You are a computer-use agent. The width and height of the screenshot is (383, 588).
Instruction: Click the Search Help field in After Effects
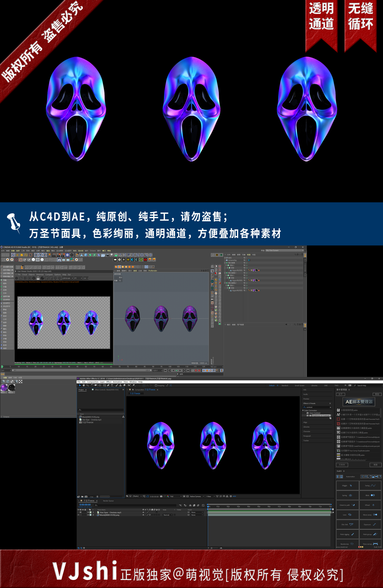point(368,385)
